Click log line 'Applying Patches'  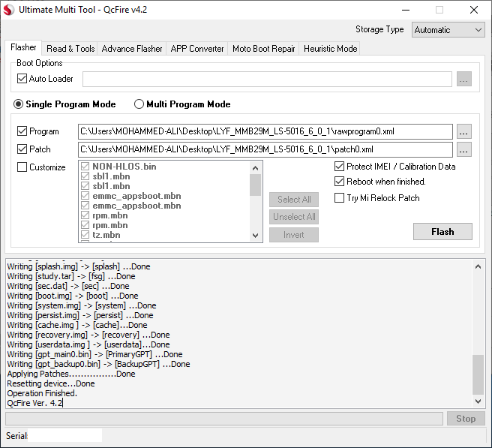[x=71, y=374]
